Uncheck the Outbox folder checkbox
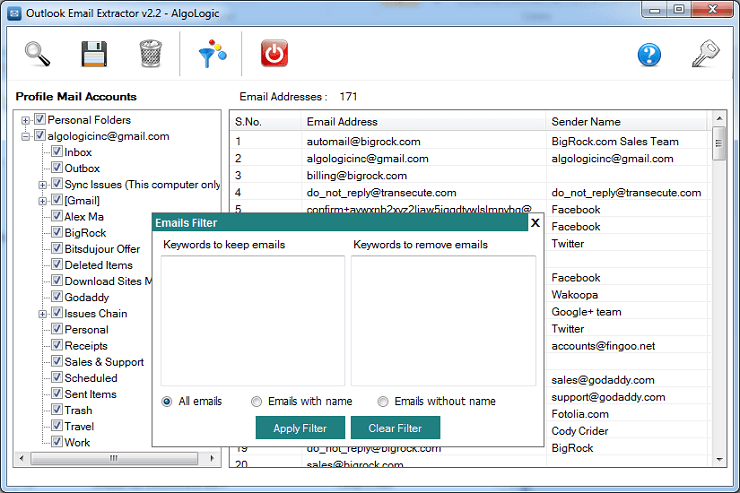The width and height of the screenshot is (740, 493). coord(57,167)
